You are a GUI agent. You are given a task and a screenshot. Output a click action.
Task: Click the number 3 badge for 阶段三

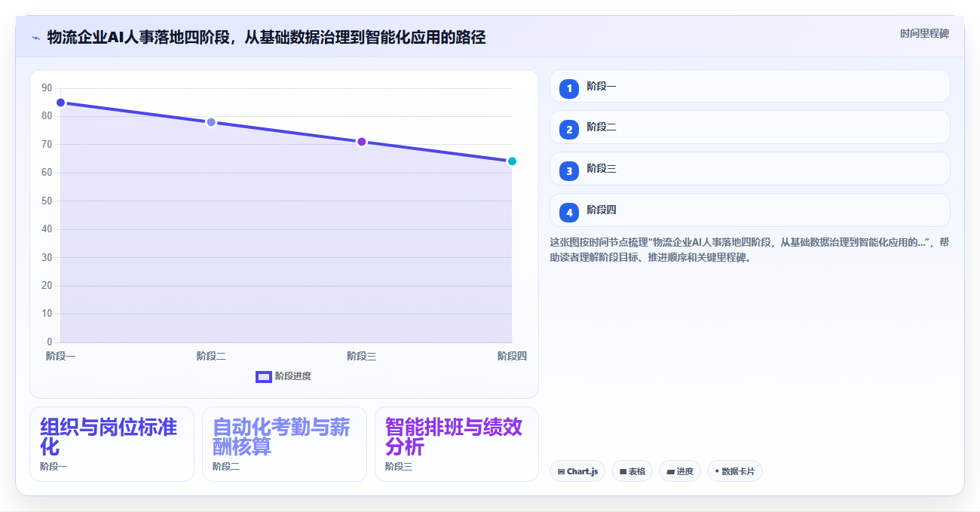pos(569,171)
